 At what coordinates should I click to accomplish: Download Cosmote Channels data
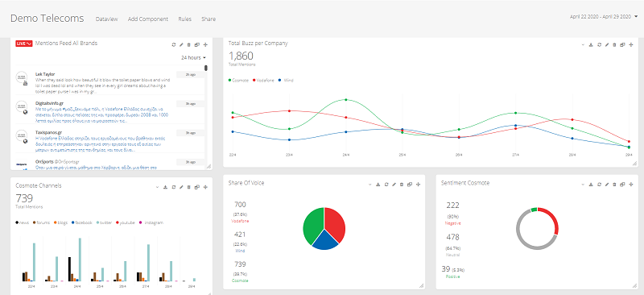pyautogui.click(x=166, y=187)
